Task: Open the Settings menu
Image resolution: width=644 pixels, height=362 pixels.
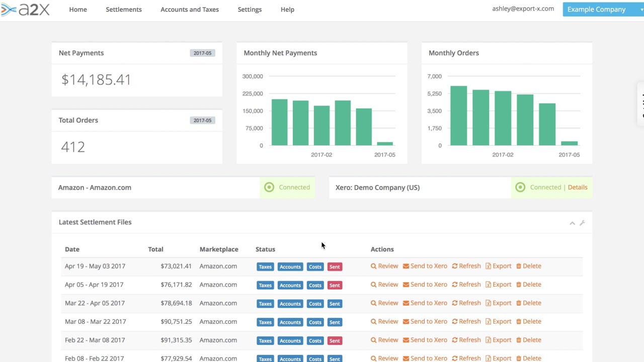Action: (x=250, y=10)
